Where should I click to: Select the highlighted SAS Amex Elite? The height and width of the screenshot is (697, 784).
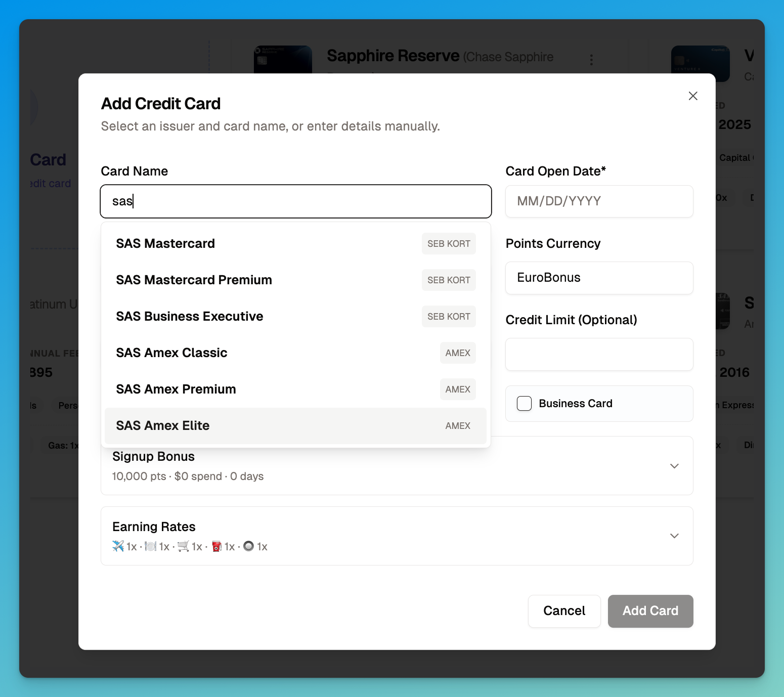click(x=296, y=426)
